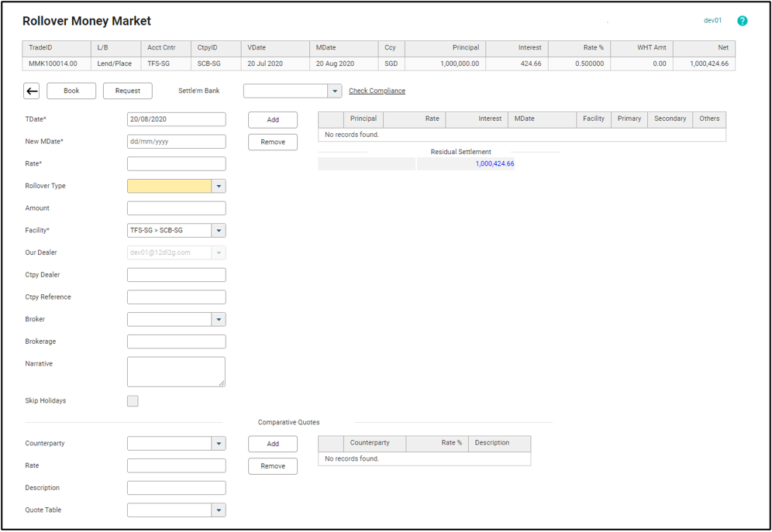The image size is (772, 532).
Task: Focus the Rate* text field
Action: [176, 164]
